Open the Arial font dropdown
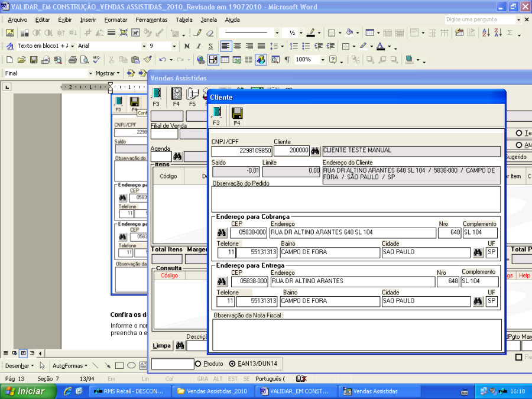The height and width of the screenshot is (399, 532). [x=144, y=46]
